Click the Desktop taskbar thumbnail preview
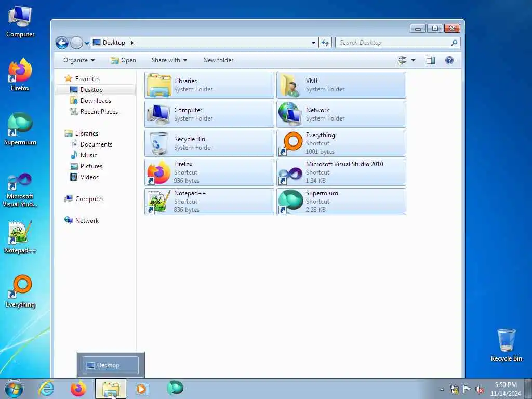532x399 pixels. pyautogui.click(x=111, y=365)
